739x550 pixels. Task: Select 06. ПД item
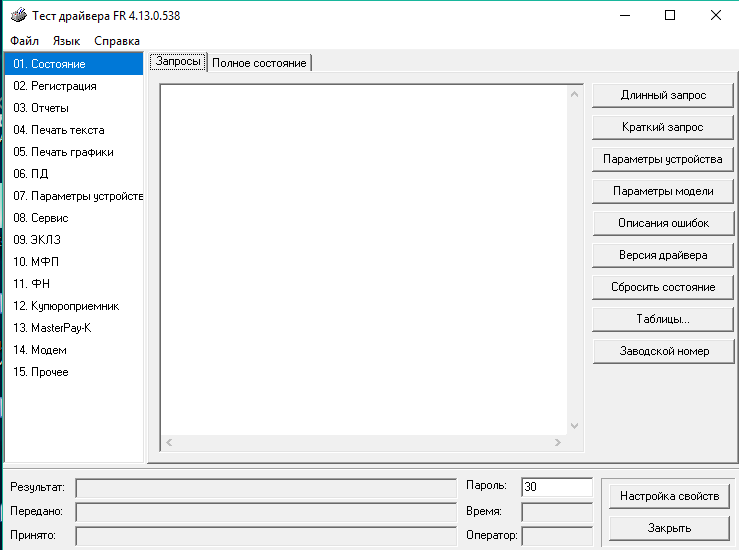coord(74,174)
